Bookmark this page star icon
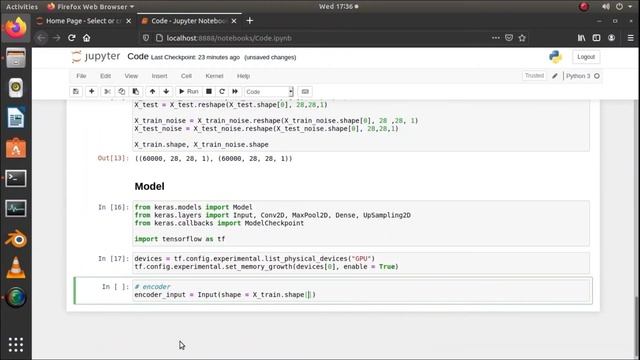This screenshot has height=360, width=640. pyautogui.click(x=522, y=38)
